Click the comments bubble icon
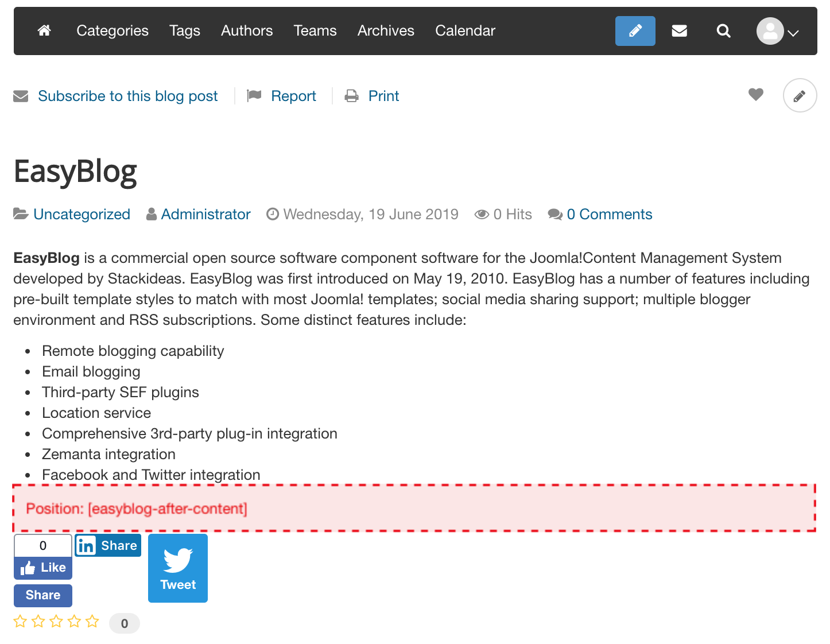The width and height of the screenshot is (830, 644). coord(555,215)
